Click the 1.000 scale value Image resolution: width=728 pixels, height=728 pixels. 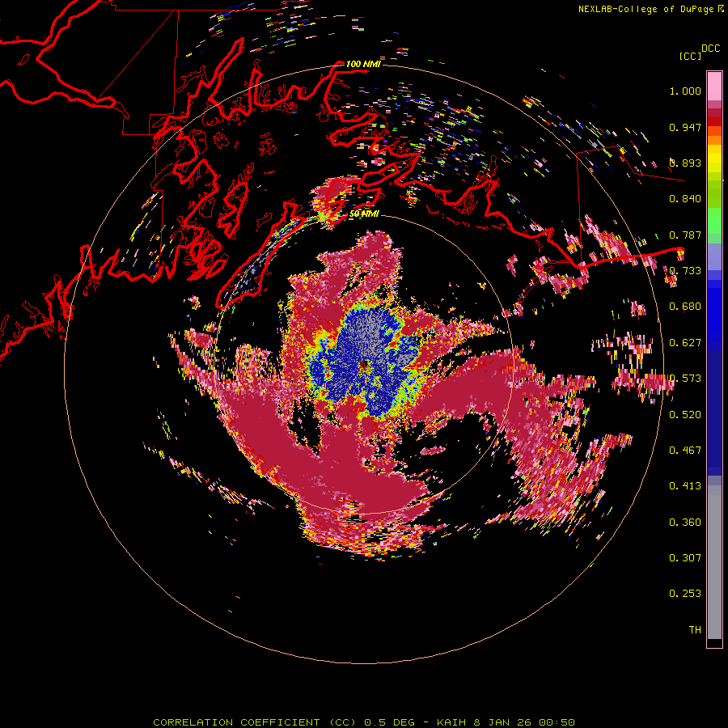pos(685,91)
